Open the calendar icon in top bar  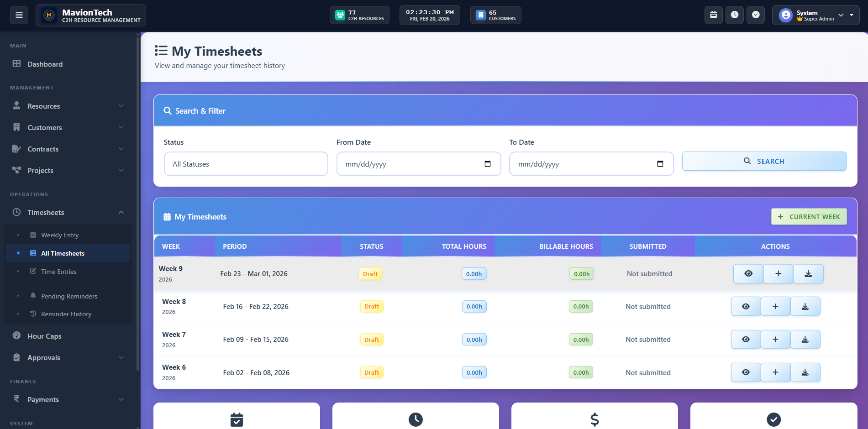(x=713, y=15)
